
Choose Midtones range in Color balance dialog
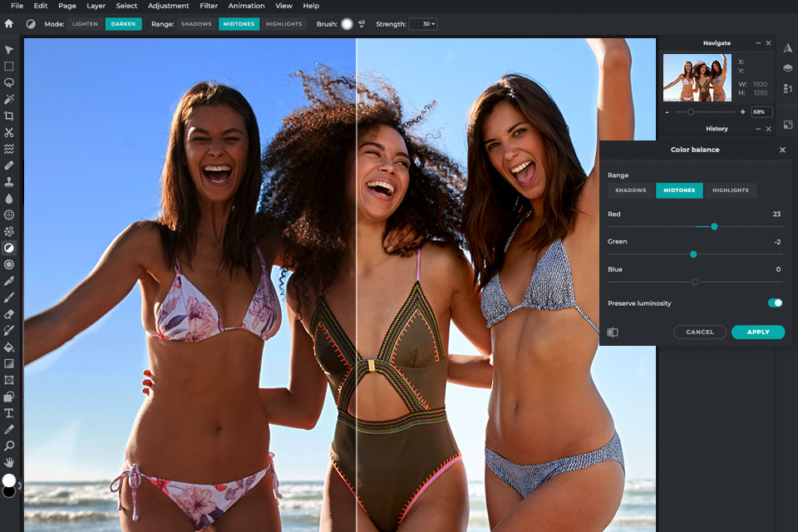[679, 190]
